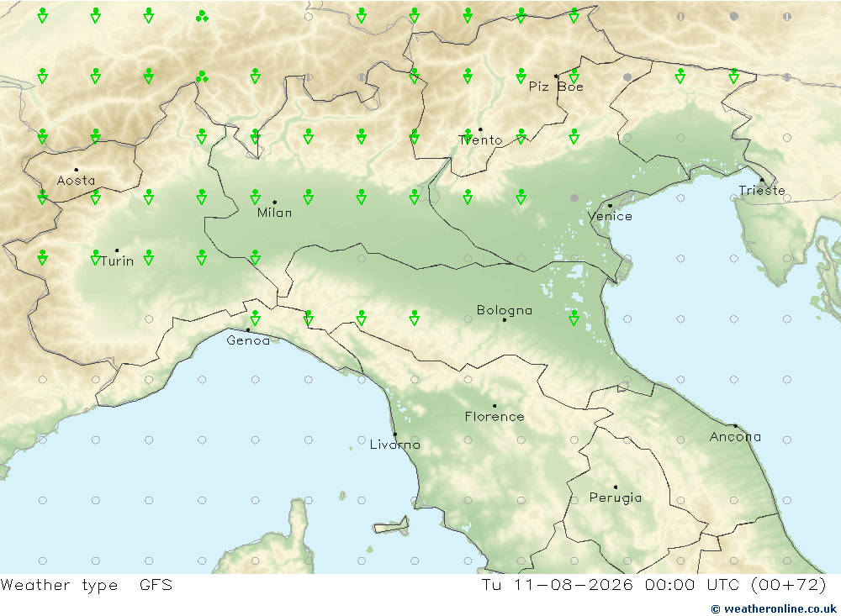The image size is (841, 616).
Task: Click the three-dot symbol in the top marker row
Action: [x=202, y=16]
